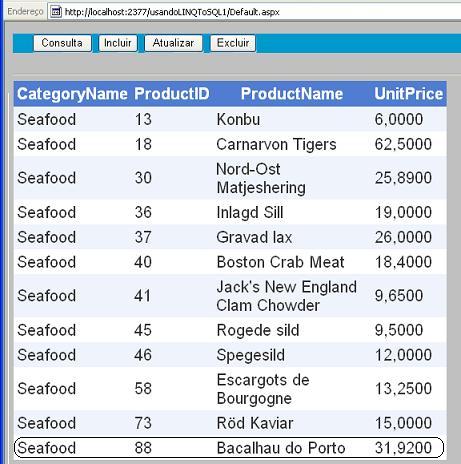Select the CategoryName column header
461x464 pixels.
coord(72,94)
